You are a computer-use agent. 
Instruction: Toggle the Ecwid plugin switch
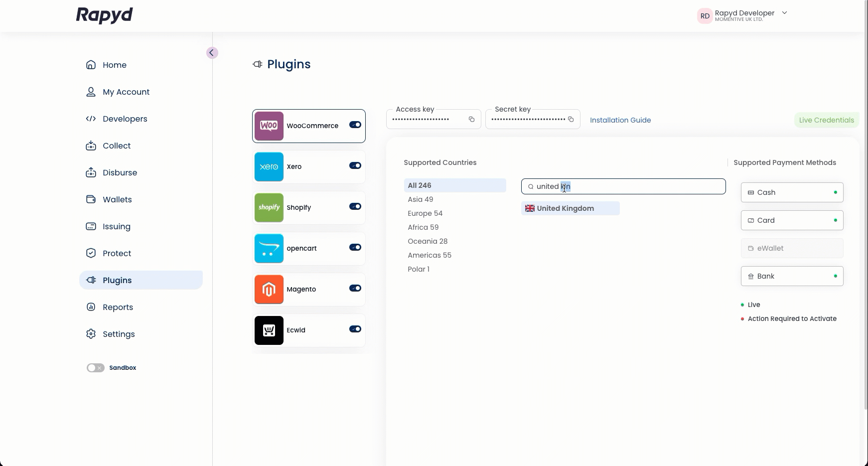[355, 329]
